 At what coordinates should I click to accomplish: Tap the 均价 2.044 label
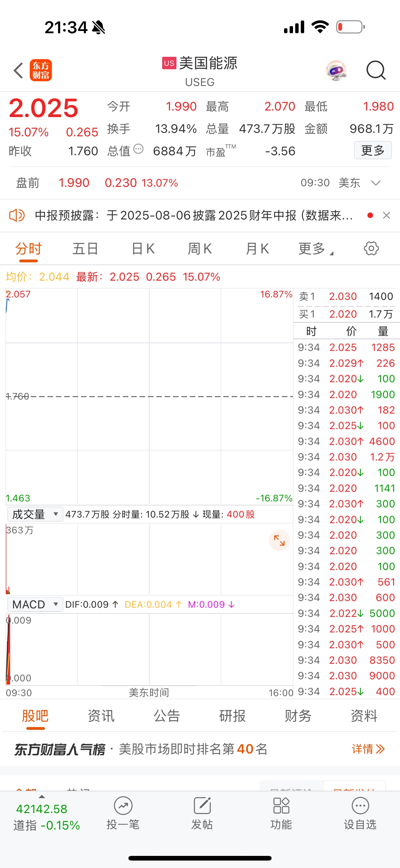[x=38, y=277]
